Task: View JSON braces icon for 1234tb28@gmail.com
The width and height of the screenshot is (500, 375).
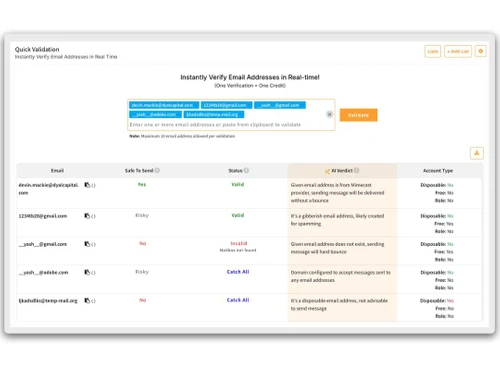Action: (x=93, y=216)
